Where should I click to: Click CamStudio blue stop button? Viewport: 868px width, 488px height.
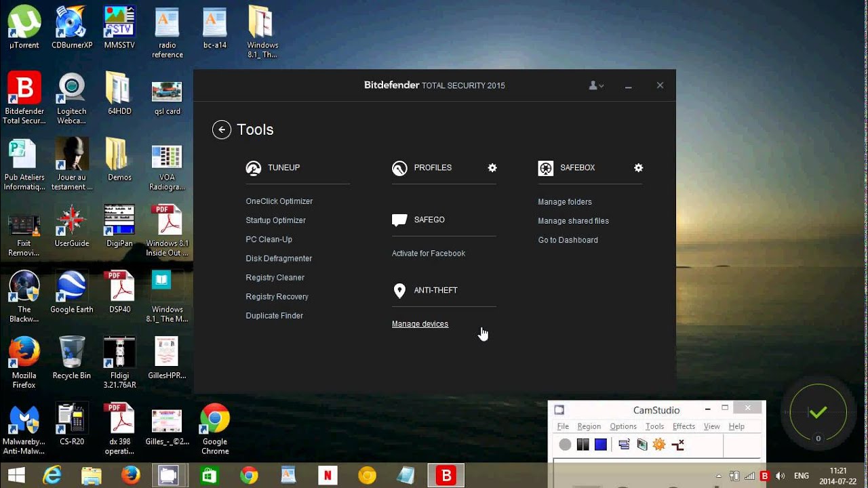click(x=600, y=445)
